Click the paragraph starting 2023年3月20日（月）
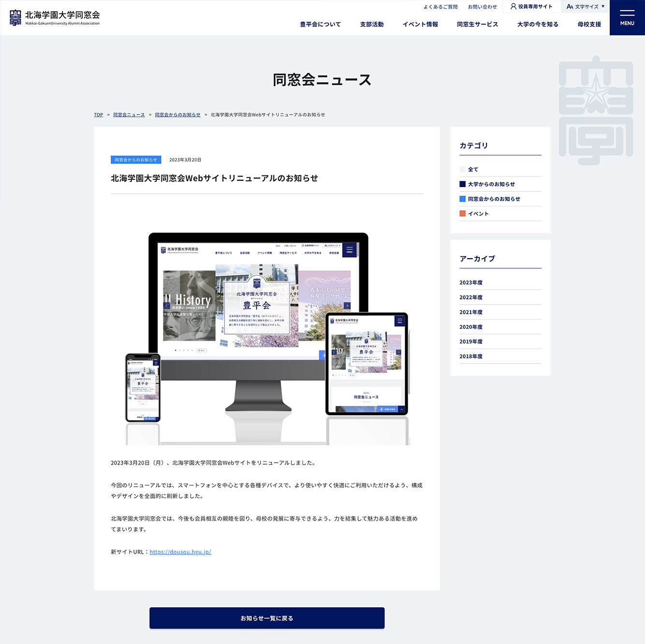The width and height of the screenshot is (645, 644). [214, 463]
